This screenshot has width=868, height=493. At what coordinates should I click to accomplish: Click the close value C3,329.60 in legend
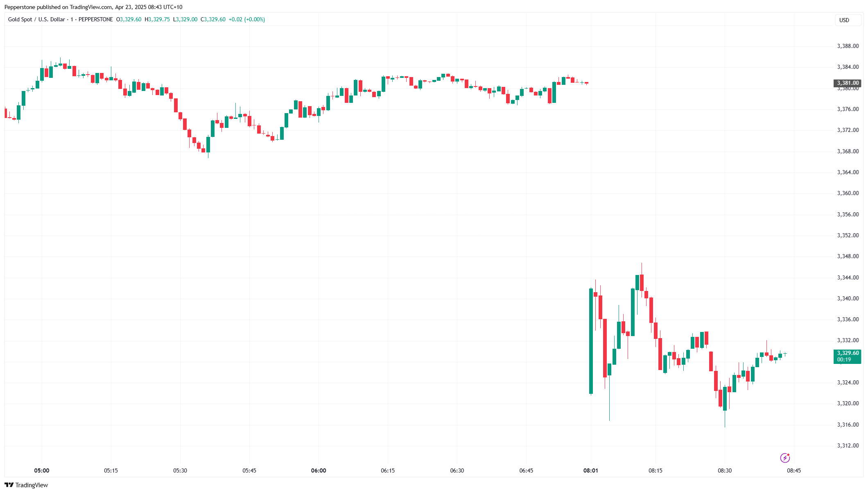coord(213,19)
